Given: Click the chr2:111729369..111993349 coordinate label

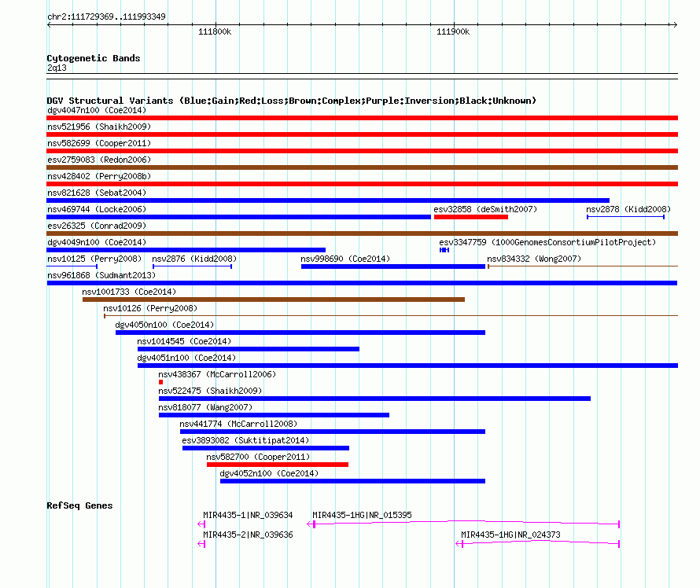Looking at the screenshot, I should [106, 17].
